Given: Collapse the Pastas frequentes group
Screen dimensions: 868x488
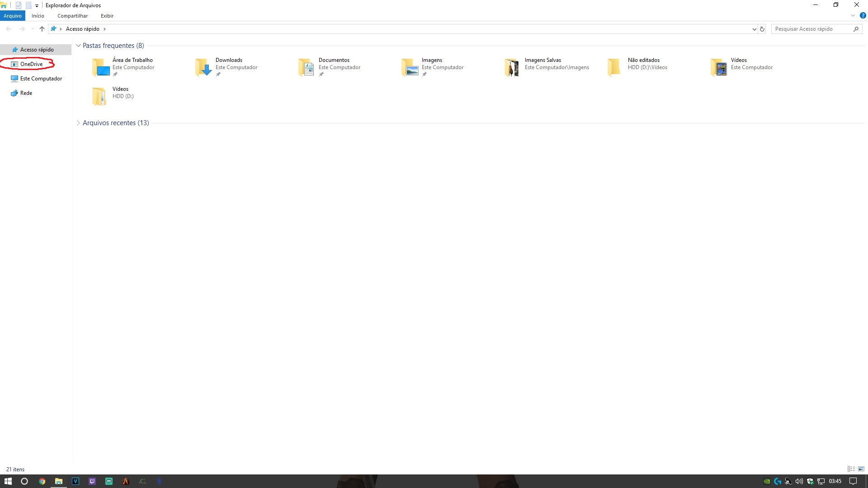Looking at the screenshot, I should [78, 46].
